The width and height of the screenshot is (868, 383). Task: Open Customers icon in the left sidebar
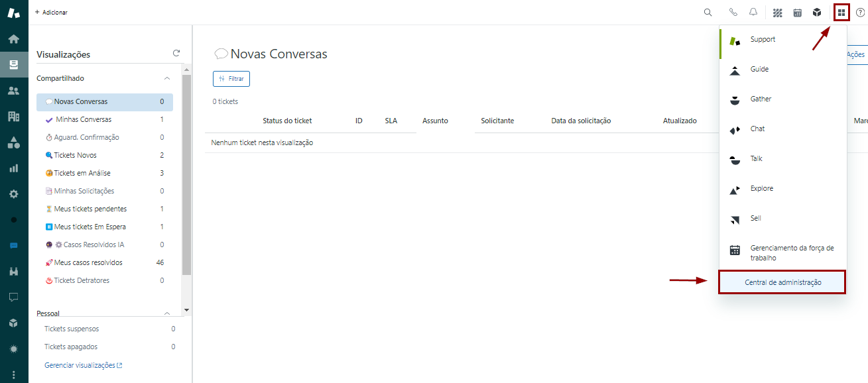click(x=13, y=91)
